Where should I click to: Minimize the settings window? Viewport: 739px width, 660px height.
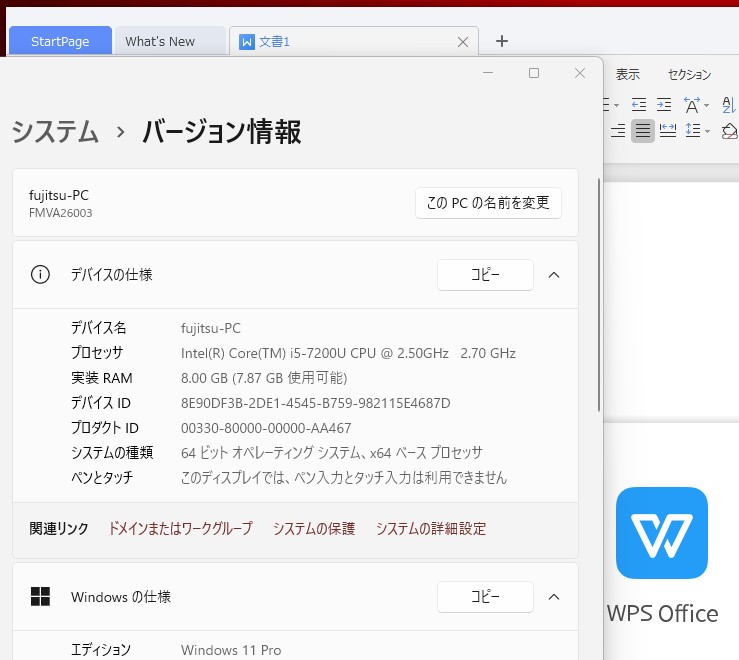(x=488, y=73)
